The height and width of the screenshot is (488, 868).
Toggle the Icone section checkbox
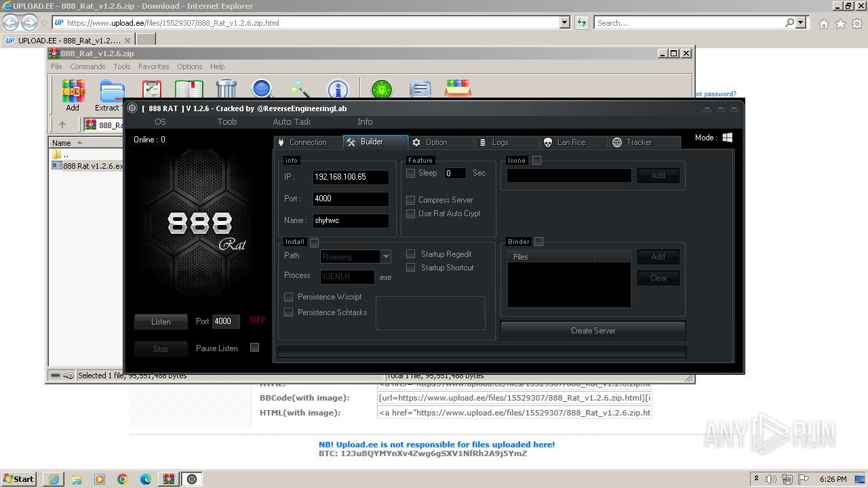click(x=536, y=161)
